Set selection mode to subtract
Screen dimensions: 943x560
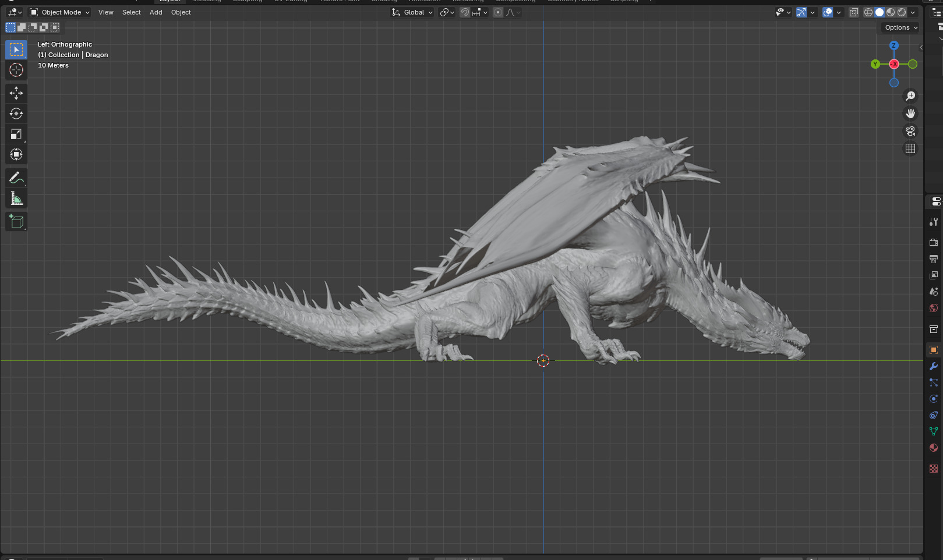[33, 27]
